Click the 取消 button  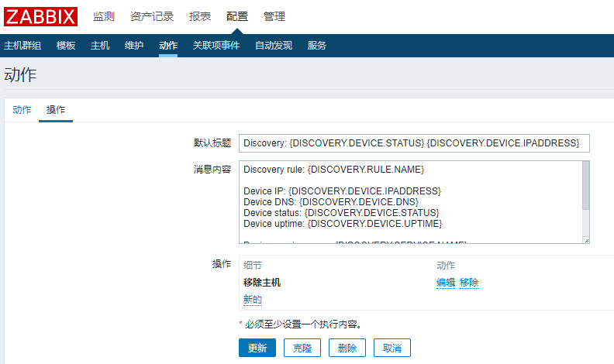click(392, 348)
